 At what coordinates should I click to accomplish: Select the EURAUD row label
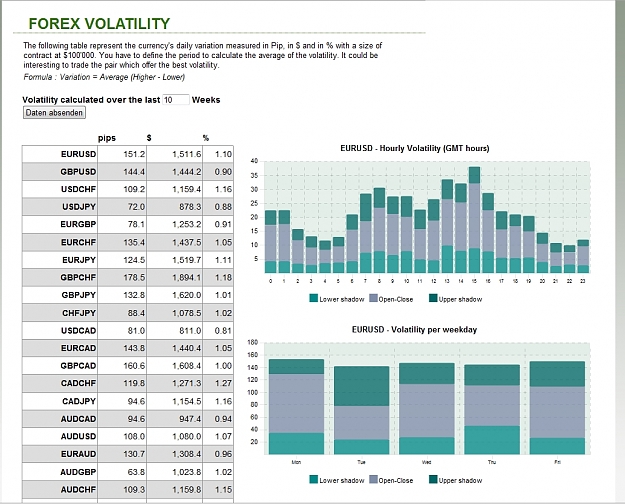(x=79, y=454)
